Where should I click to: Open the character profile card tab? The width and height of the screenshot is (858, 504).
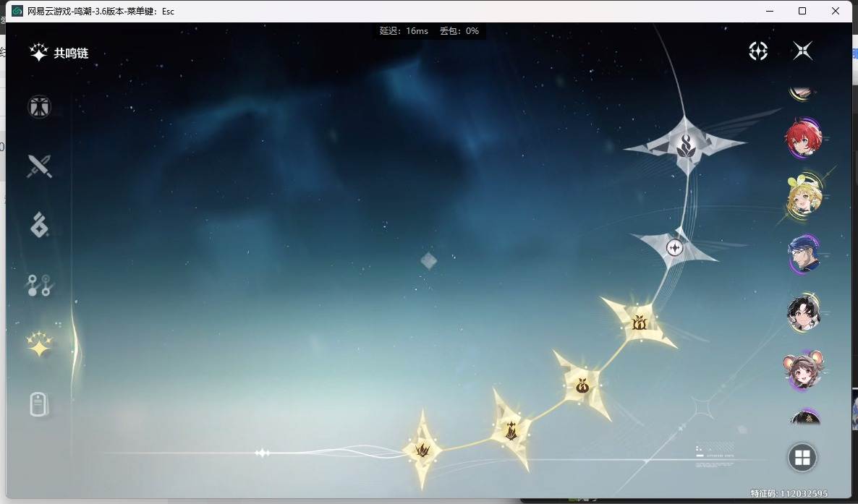point(39,404)
